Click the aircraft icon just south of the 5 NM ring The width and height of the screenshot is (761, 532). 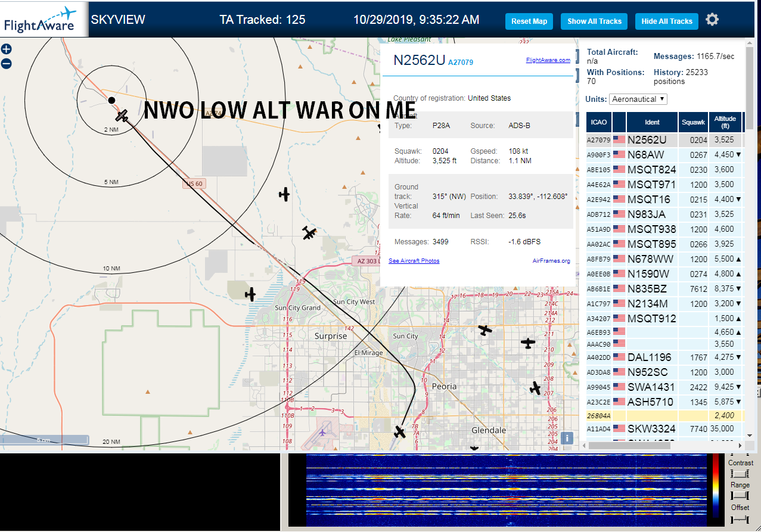(x=284, y=194)
